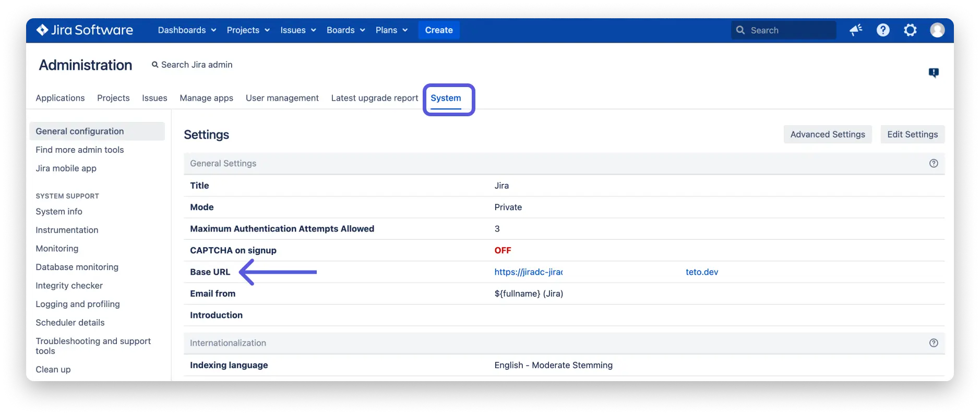The width and height of the screenshot is (980, 415).
Task: Click the Maximum Authentication Attempts value 3
Action: (497, 229)
